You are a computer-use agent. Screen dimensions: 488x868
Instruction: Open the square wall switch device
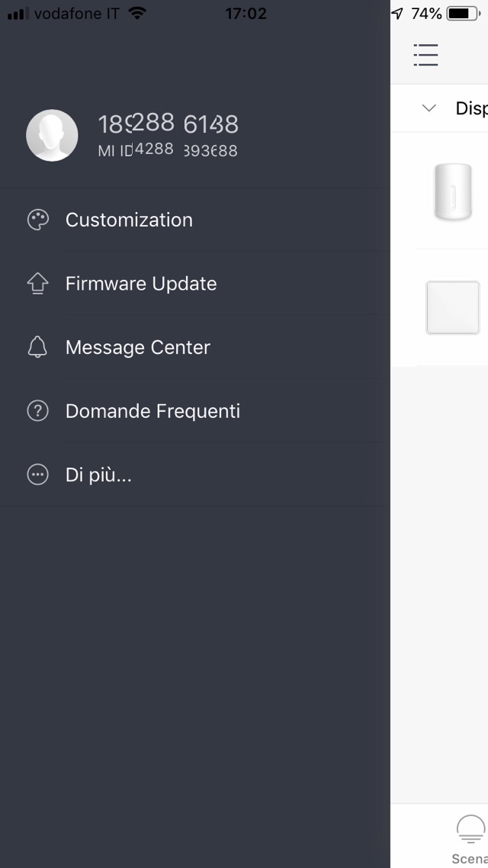pyautogui.click(x=453, y=307)
